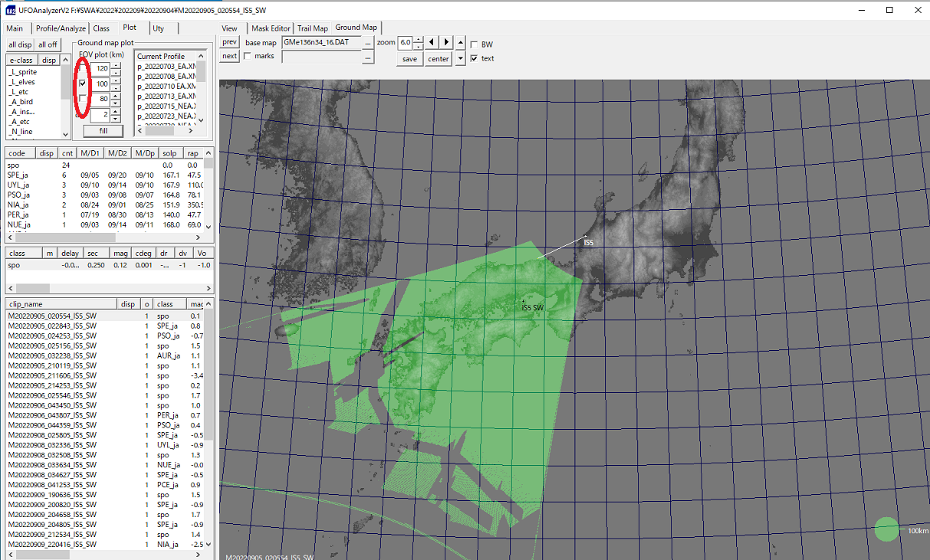
Task: Open the Profile/Analyze tab
Action: 61,28
